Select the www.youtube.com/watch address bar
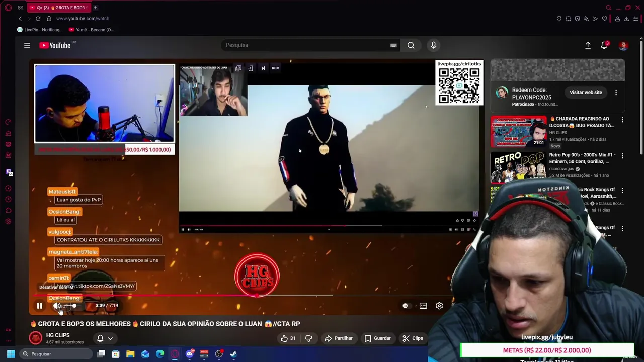This screenshot has height=362, width=644. pos(83,19)
